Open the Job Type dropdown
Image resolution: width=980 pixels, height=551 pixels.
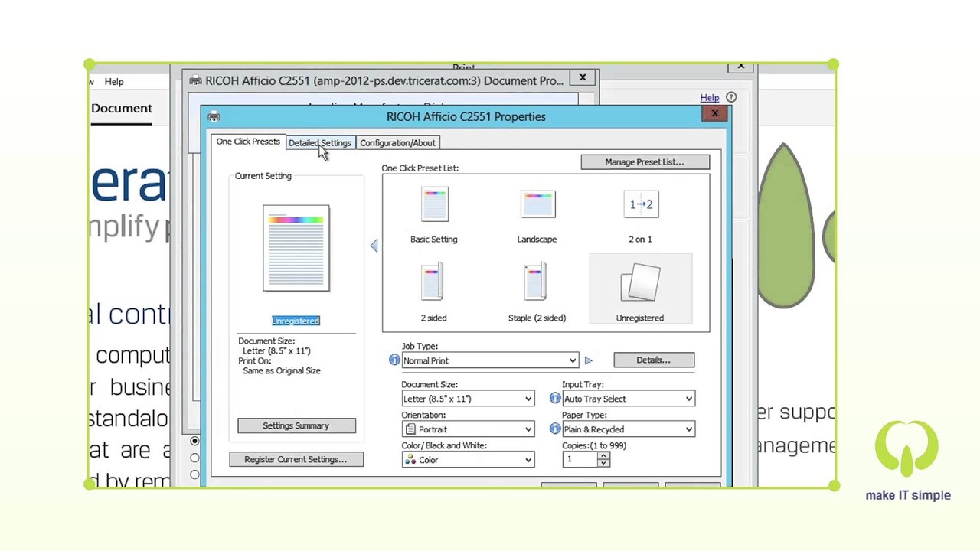pyautogui.click(x=490, y=360)
